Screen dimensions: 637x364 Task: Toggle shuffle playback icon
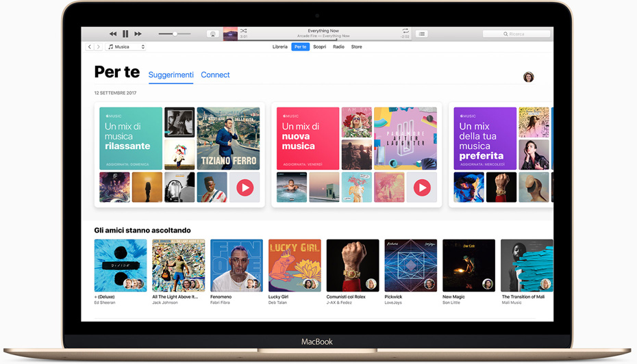coord(243,30)
